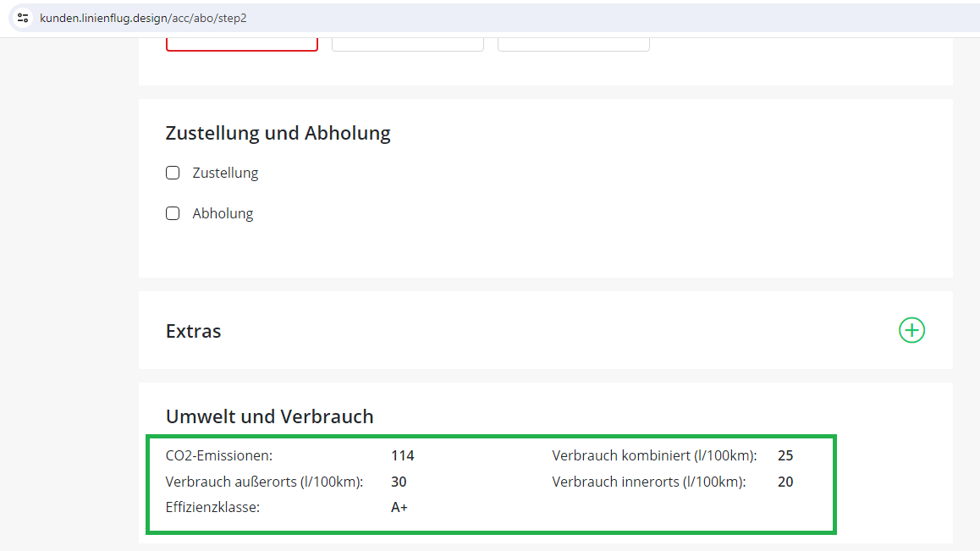Click the Verbrauch innerorts value 20

click(x=785, y=482)
